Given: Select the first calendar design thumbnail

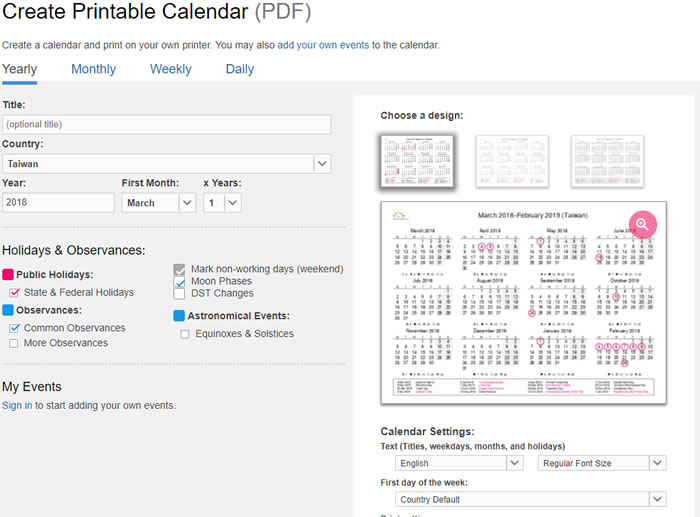Looking at the screenshot, I should point(417,161).
